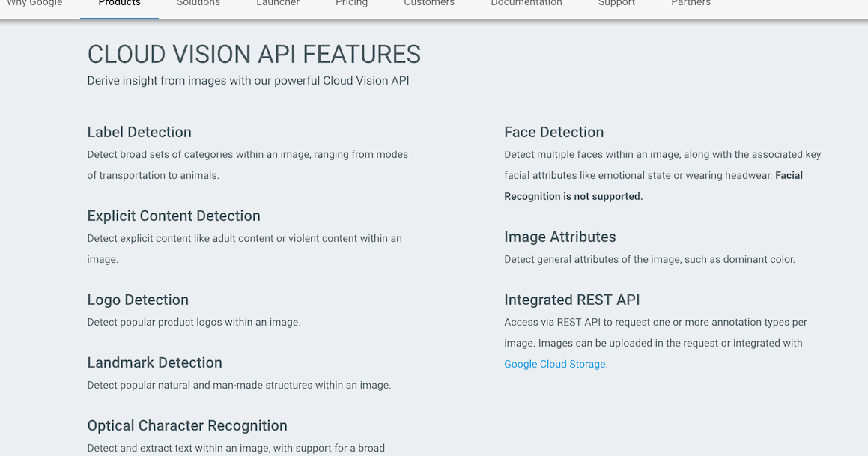Select Launcher in the top navigation
Image resolution: width=868 pixels, height=456 pixels.
coord(277,3)
